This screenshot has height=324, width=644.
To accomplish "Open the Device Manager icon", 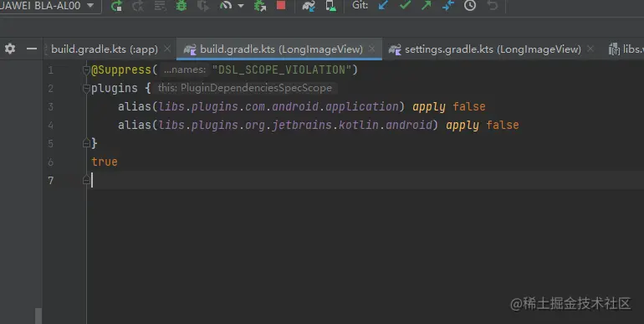I will point(330,5).
